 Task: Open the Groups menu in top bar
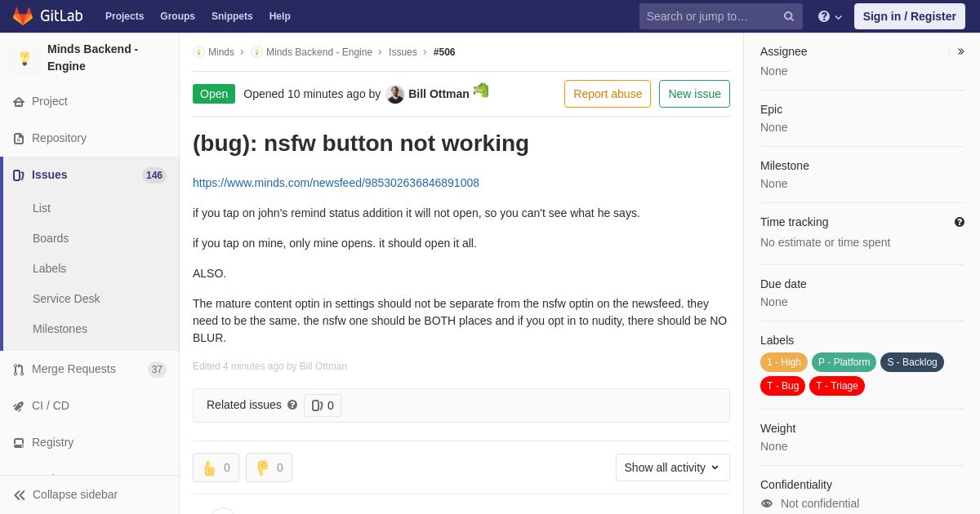[177, 16]
